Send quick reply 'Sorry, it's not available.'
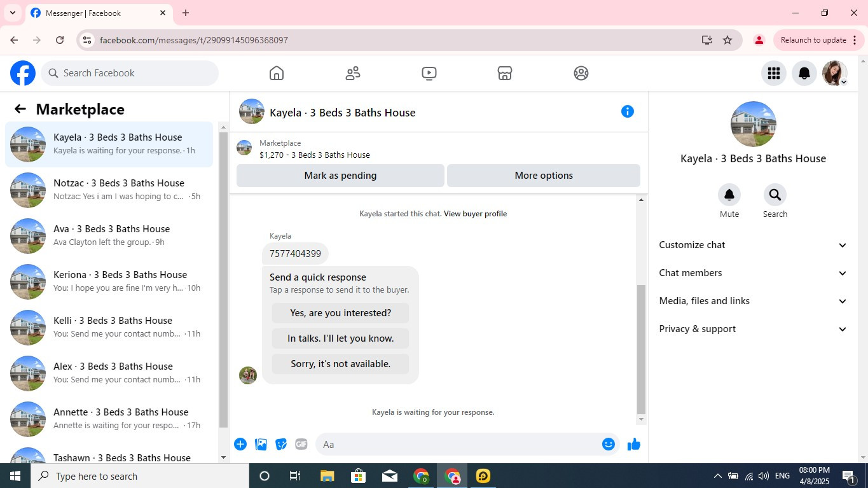The width and height of the screenshot is (868, 488). (x=340, y=364)
